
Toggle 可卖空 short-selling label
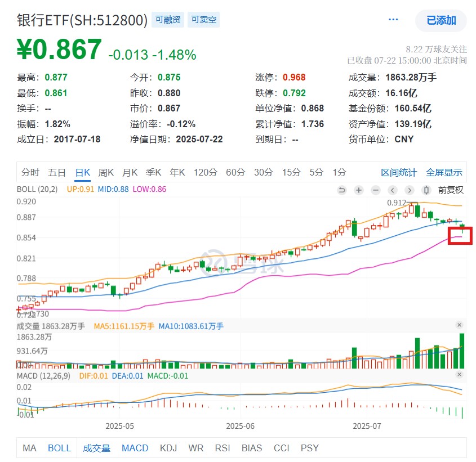[x=203, y=19]
